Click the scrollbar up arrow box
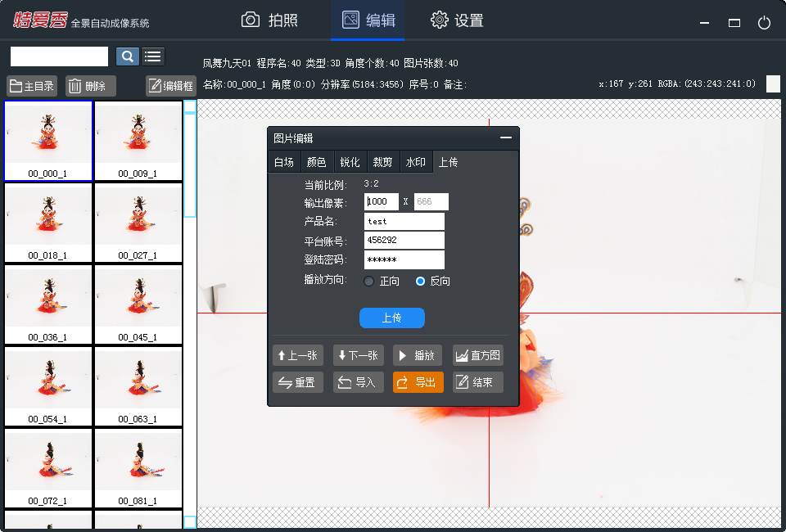This screenshot has width=786, height=532. tap(190, 106)
